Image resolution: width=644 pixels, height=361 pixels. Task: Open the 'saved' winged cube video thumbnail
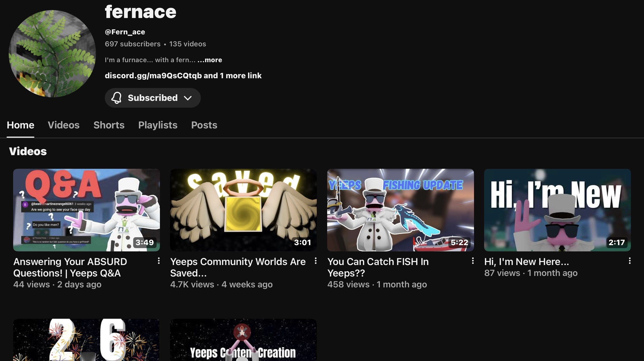tap(243, 210)
